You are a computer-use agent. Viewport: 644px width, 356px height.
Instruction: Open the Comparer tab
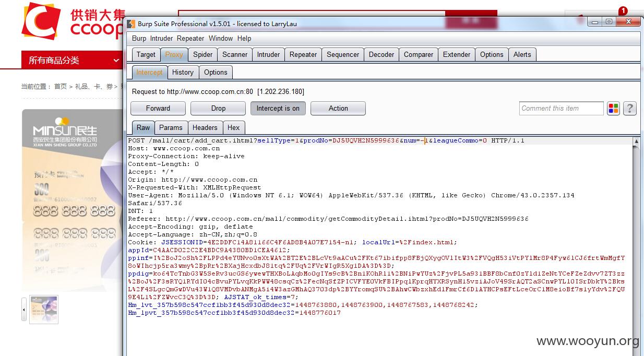419,54
